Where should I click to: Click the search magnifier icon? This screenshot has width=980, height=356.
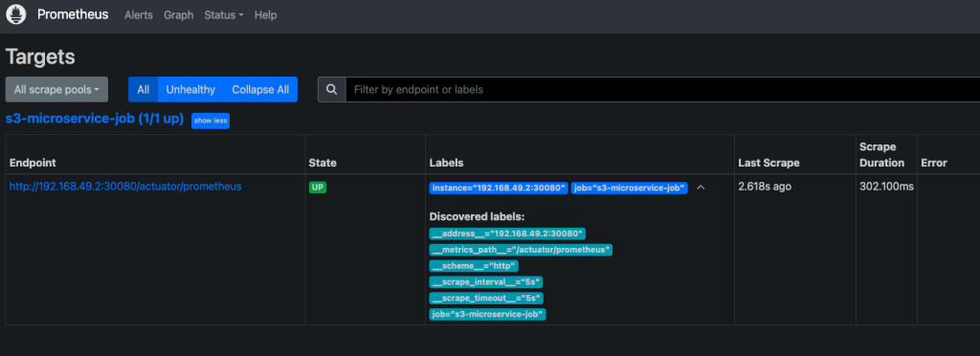click(x=332, y=89)
